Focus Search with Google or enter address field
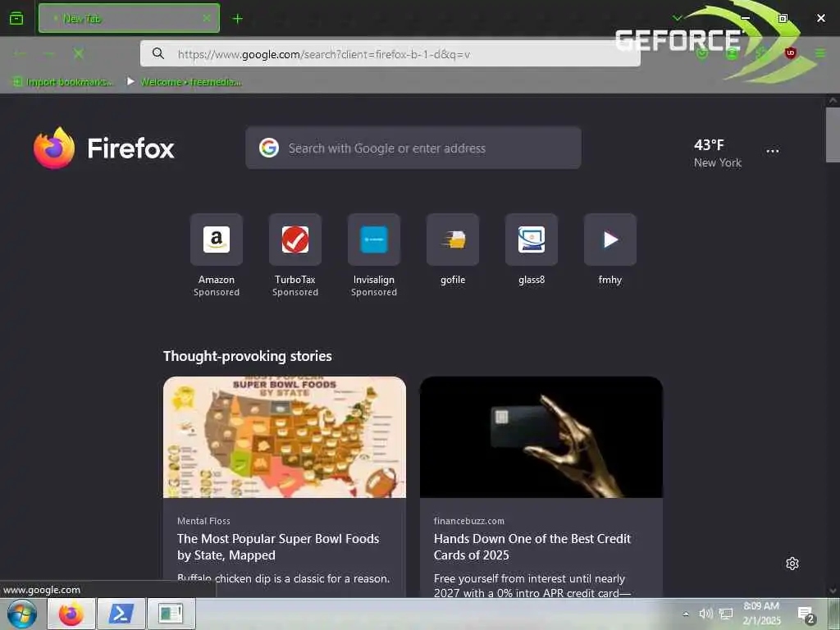 pos(413,148)
